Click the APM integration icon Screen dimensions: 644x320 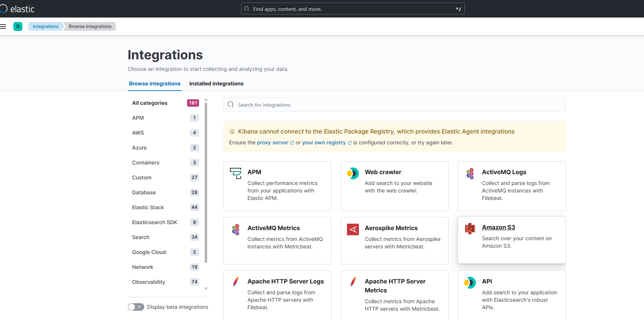[x=236, y=173]
